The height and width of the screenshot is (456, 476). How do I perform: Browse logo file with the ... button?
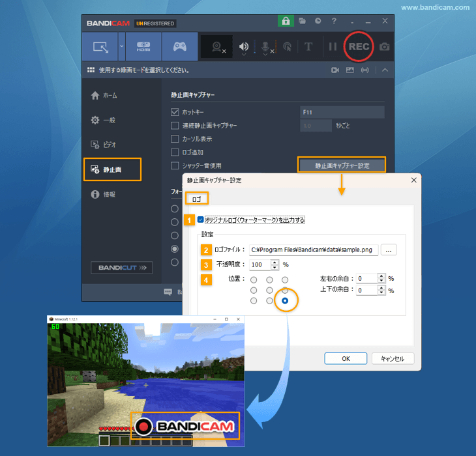[389, 250]
